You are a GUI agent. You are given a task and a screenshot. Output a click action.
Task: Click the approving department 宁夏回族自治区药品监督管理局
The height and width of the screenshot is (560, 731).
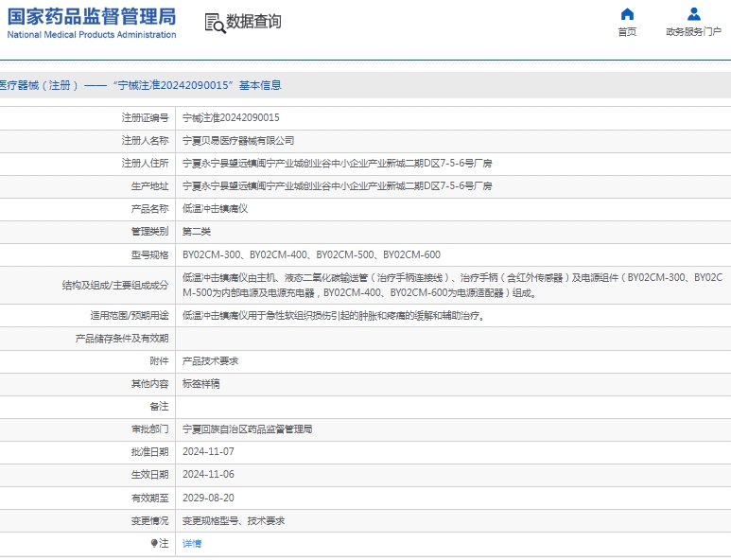[x=247, y=429]
